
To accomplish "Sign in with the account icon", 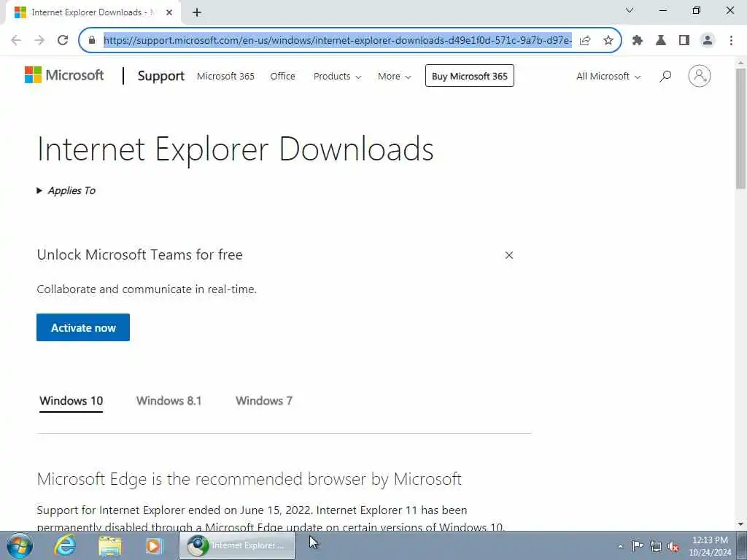I will [699, 76].
